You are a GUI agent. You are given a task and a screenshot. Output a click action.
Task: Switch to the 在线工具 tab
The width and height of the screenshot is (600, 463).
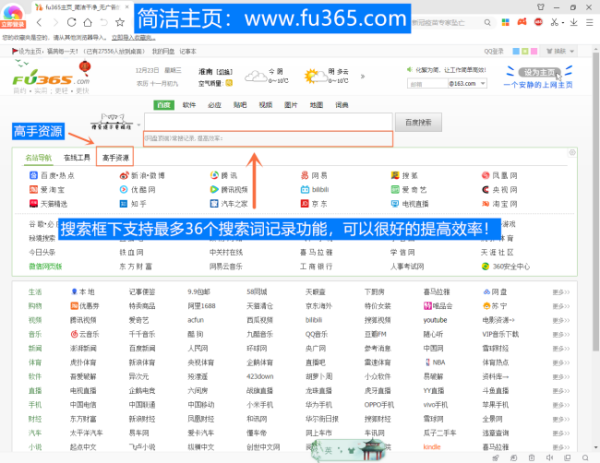point(77,157)
